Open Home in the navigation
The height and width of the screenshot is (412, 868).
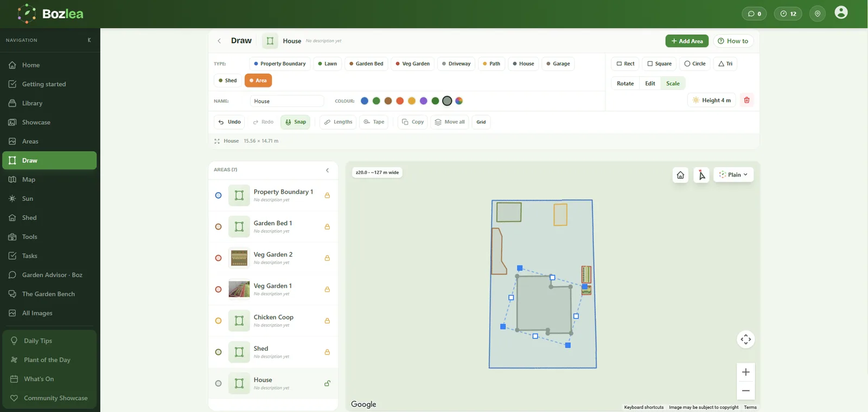pos(49,65)
